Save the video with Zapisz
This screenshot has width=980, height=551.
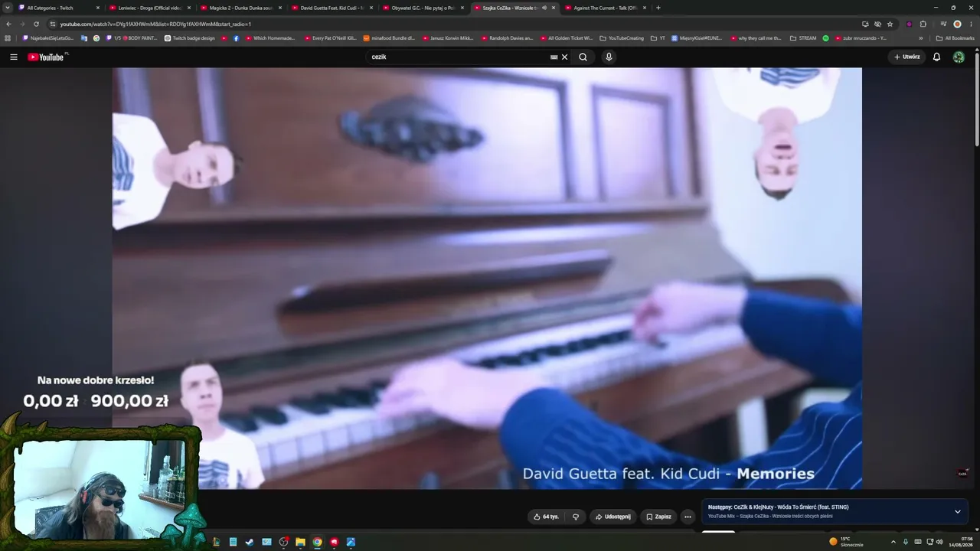[658, 517]
